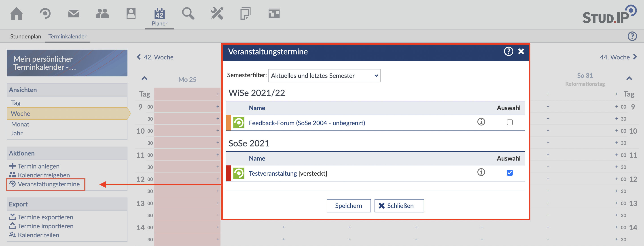Open the community people icon
The width and height of the screenshot is (644, 246).
click(x=102, y=13)
